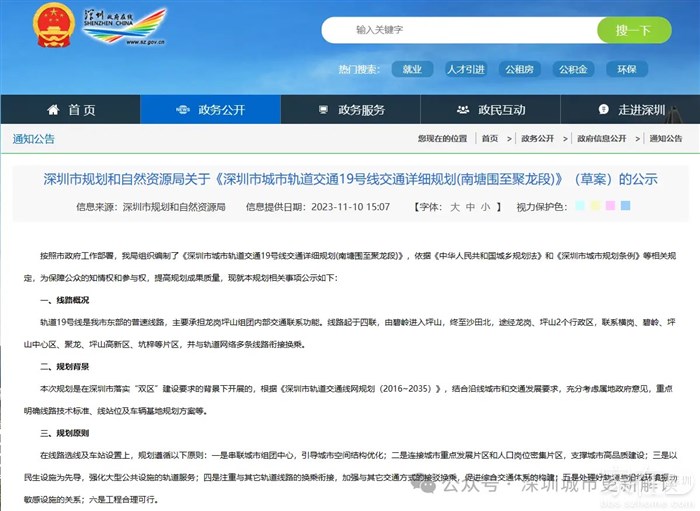Click the home icon beside 首页
The height and width of the screenshot is (511, 700).
(53, 110)
